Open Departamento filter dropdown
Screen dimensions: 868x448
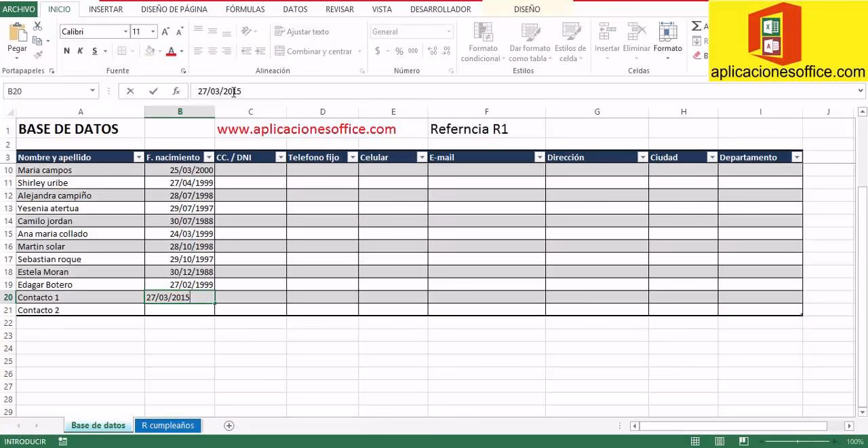coord(797,157)
